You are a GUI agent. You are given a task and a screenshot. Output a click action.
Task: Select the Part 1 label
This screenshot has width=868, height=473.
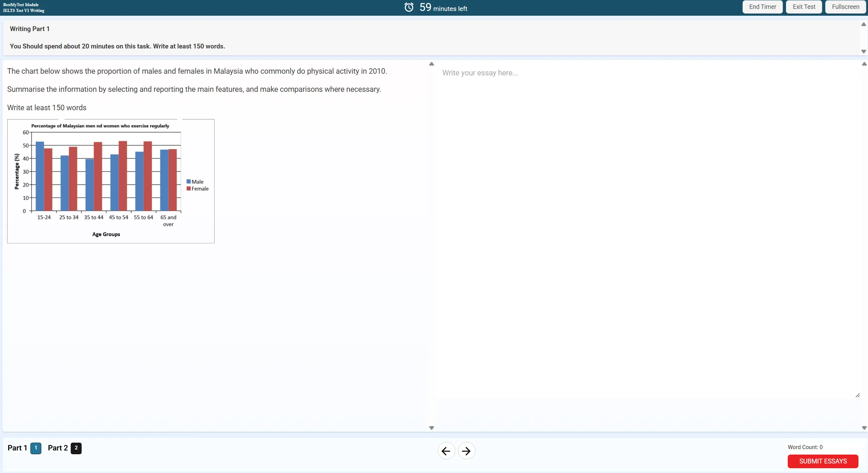17,448
